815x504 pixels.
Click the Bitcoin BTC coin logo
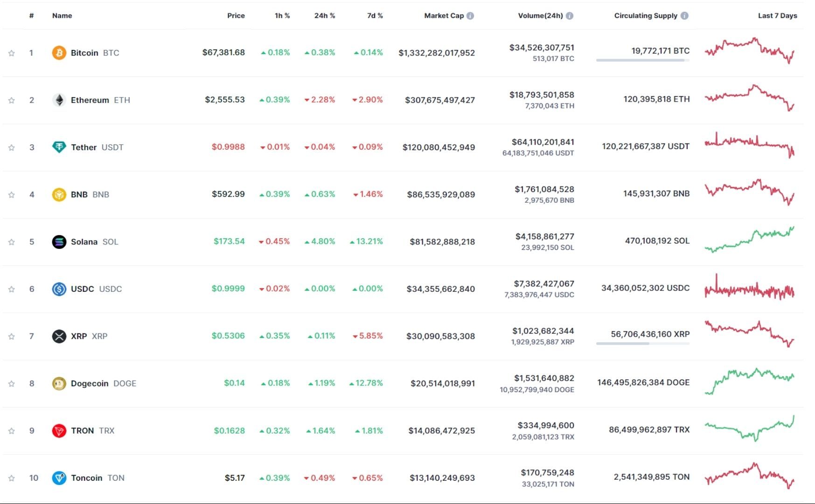coord(58,53)
